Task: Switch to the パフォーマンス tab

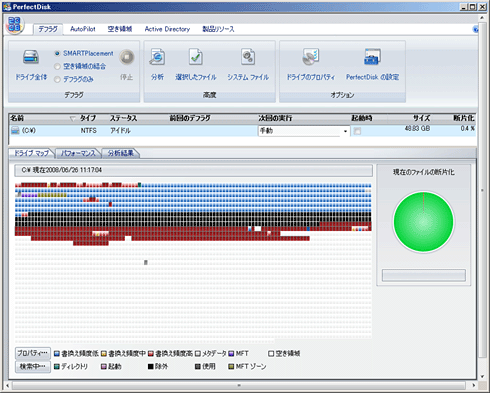Action: [78, 153]
